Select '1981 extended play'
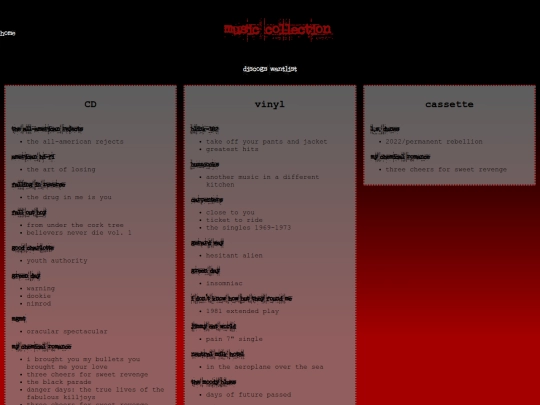 242,311
